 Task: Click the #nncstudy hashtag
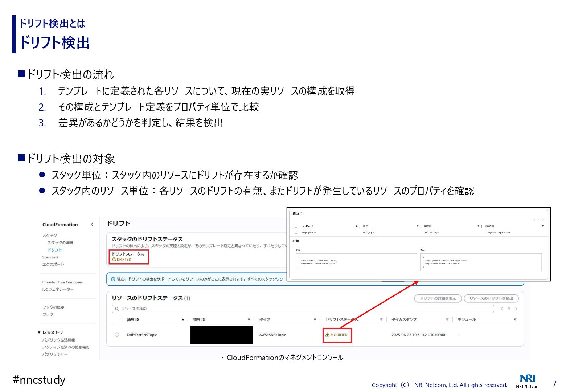(39, 380)
